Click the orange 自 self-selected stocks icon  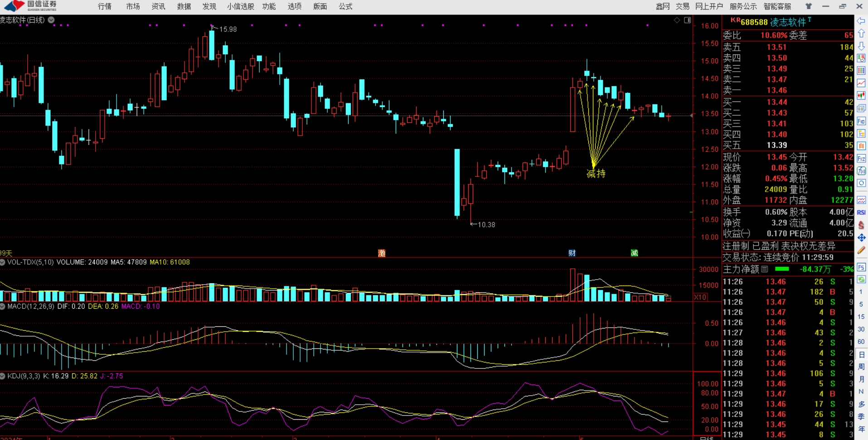point(861,146)
